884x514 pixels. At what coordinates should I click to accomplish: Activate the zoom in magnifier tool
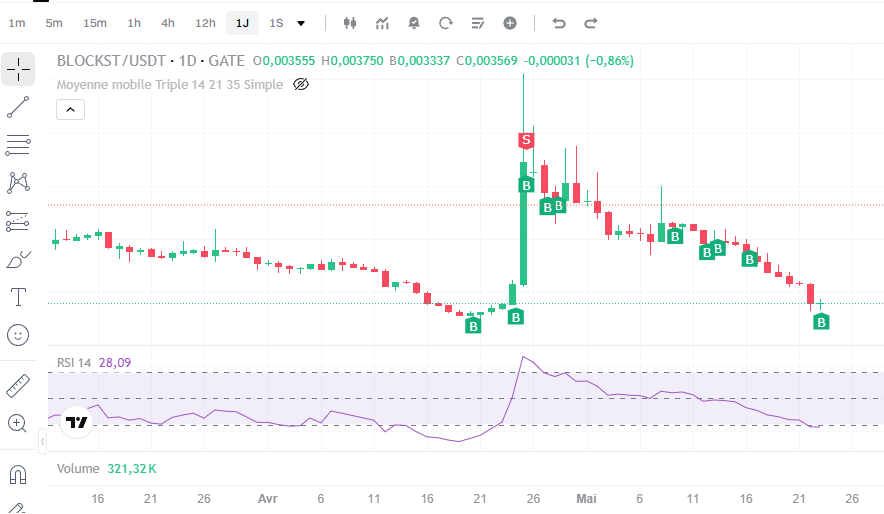[x=18, y=423]
